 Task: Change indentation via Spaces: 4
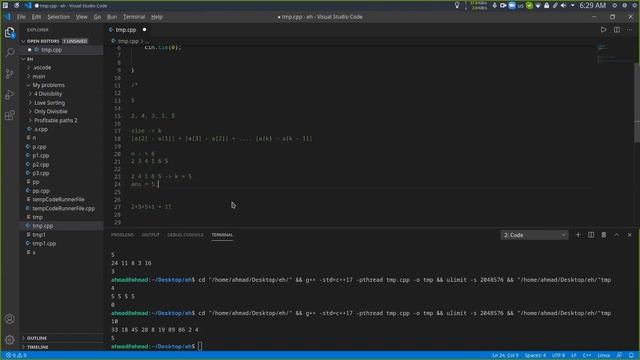535,356
